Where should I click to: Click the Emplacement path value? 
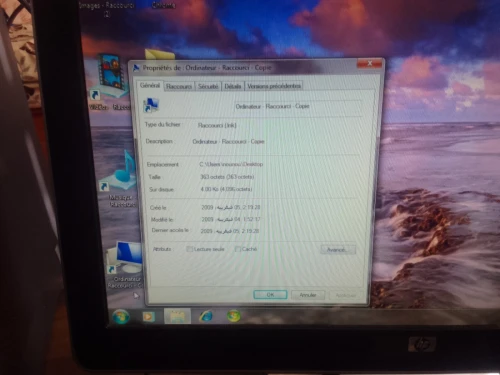click(x=231, y=164)
